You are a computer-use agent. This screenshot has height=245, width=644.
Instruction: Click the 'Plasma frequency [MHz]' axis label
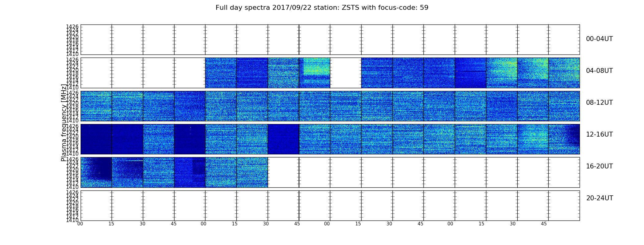64,123
